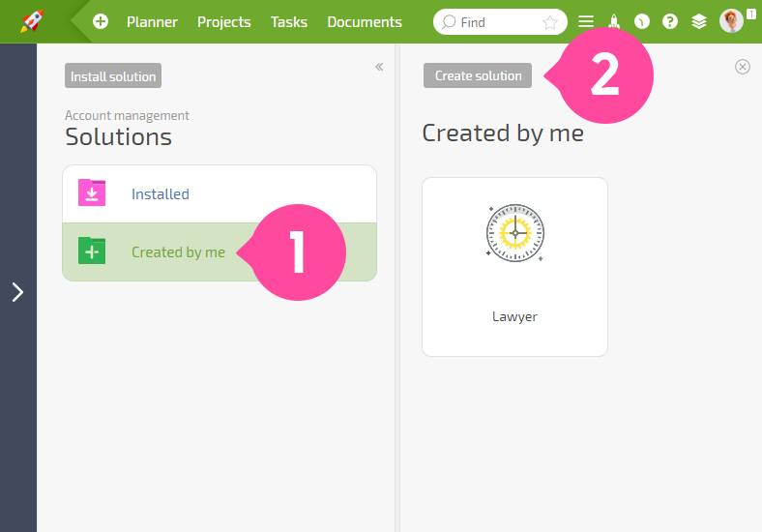762x532 pixels.
Task: Open the hamburger menu icon in header
Action: [586, 21]
